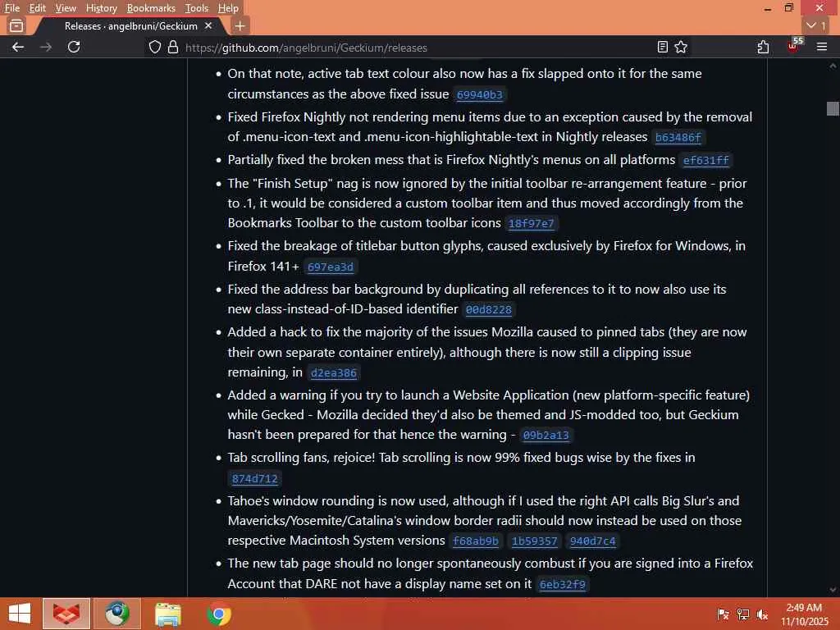Open the Help menu

coord(228,8)
